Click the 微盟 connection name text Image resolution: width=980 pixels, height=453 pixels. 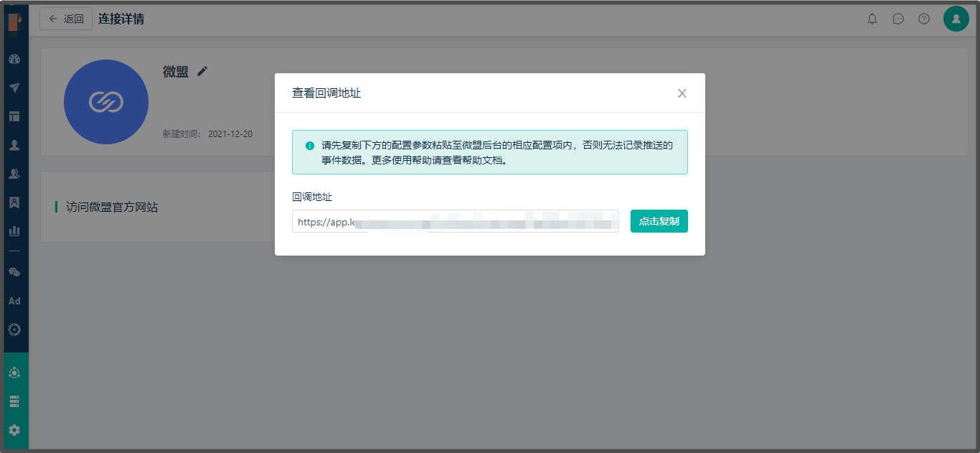(176, 71)
